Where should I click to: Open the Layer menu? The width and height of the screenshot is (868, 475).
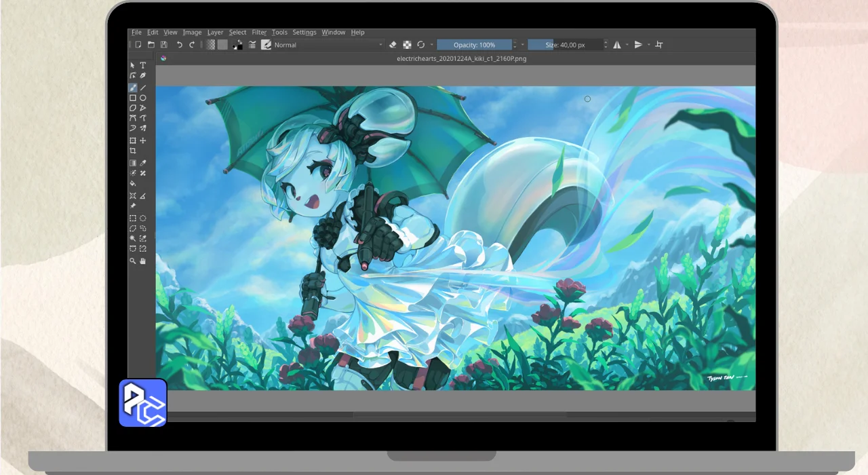[215, 32]
